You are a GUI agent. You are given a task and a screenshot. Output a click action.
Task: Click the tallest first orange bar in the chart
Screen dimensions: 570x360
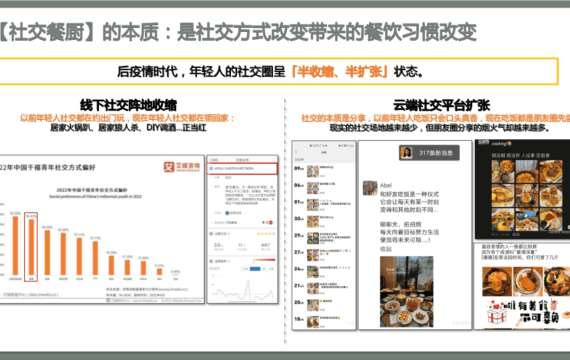point(15,245)
